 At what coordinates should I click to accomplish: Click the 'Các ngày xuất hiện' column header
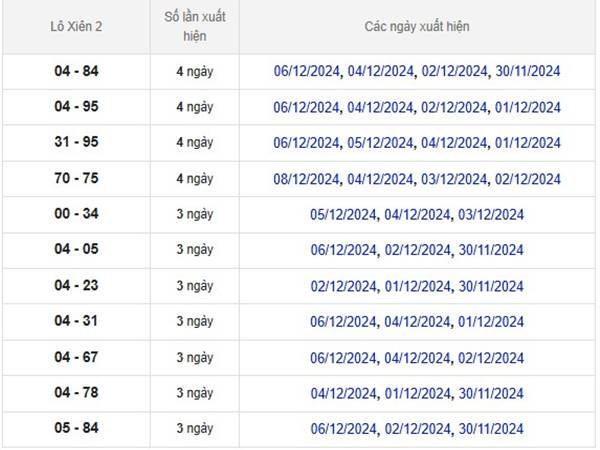(417, 26)
